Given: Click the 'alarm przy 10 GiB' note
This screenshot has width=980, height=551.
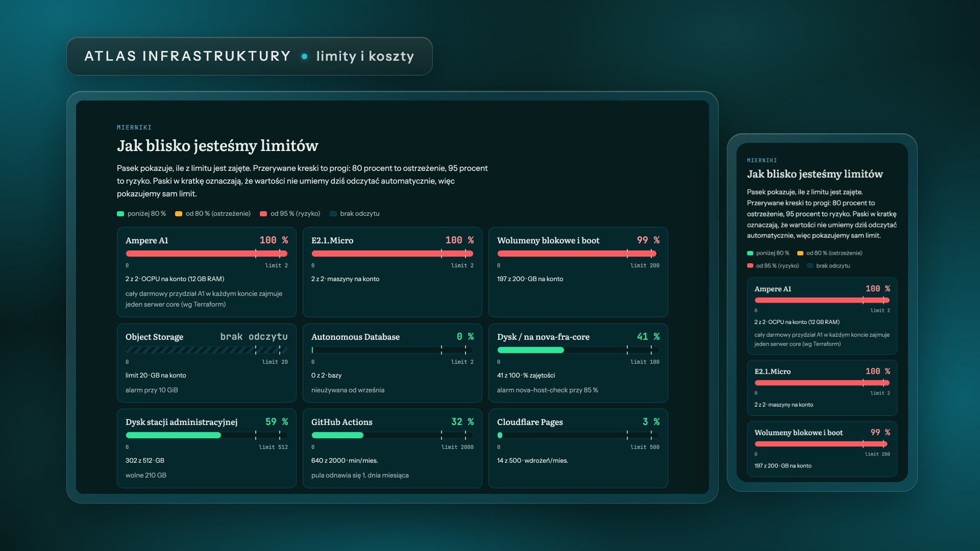Looking at the screenshot, I should [152, 390].
